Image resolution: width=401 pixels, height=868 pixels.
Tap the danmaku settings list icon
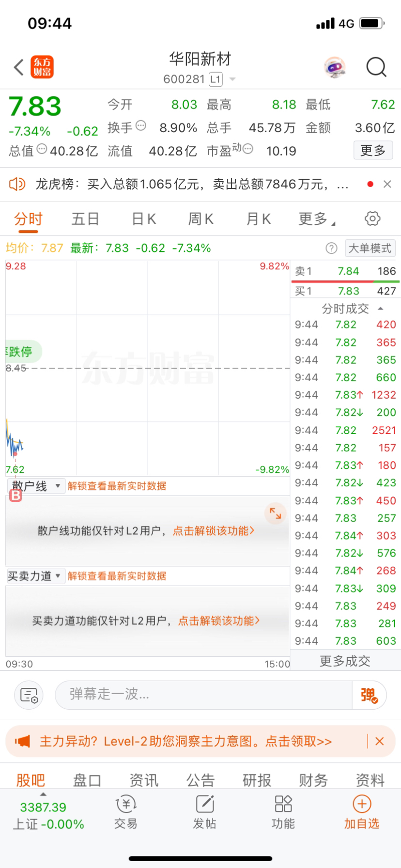click(x=29, y=695)
